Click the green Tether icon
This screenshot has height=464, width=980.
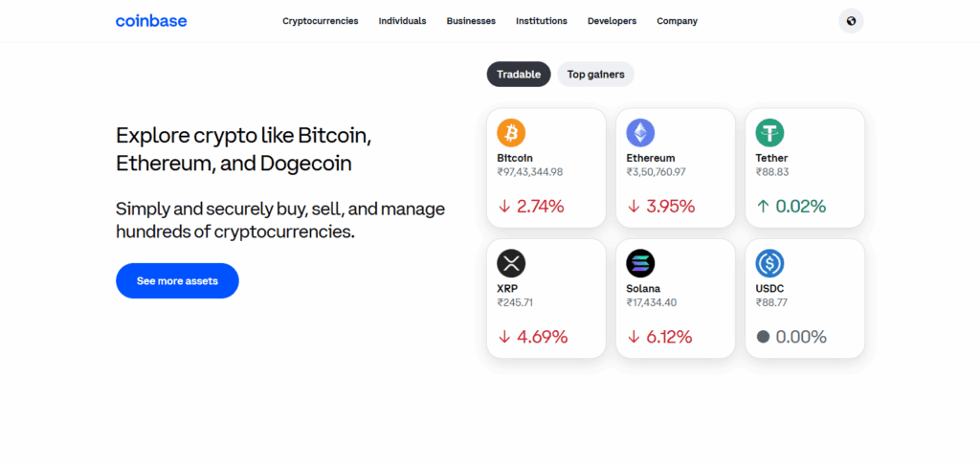coord(769,132)
